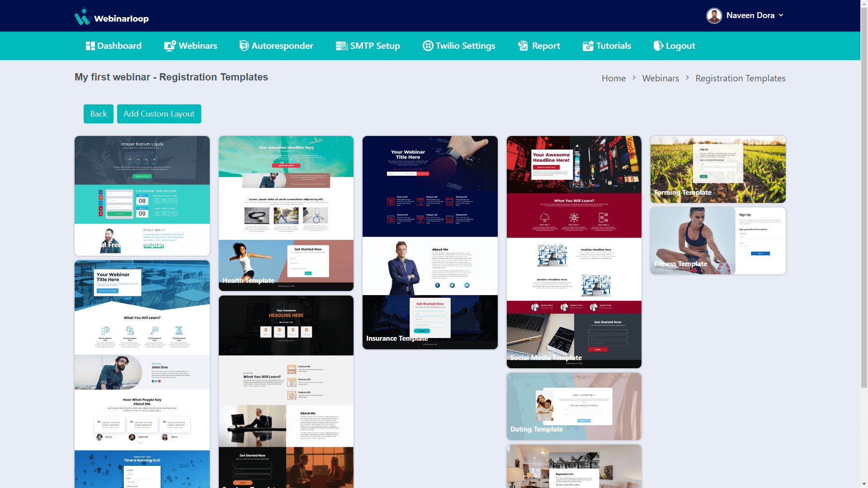Click the Report chart icon
Image resolution: width=868 pixels, height=488 pixels.
coord(523,46)
